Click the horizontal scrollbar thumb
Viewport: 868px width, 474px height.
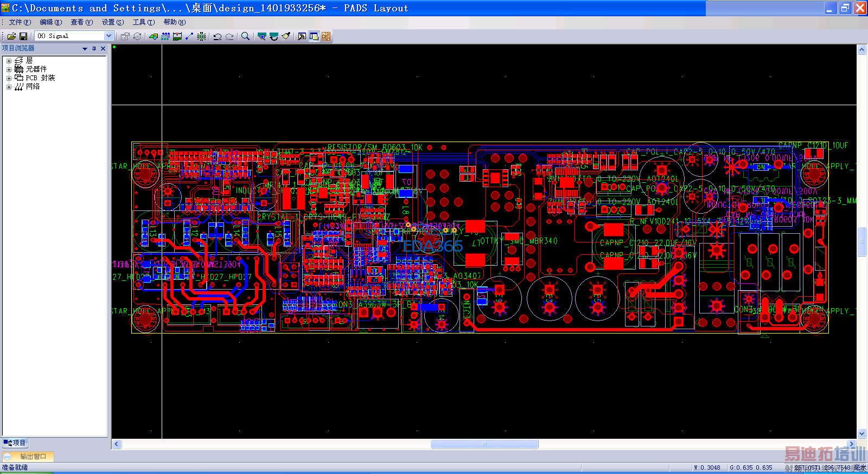(x=484, y=444)
